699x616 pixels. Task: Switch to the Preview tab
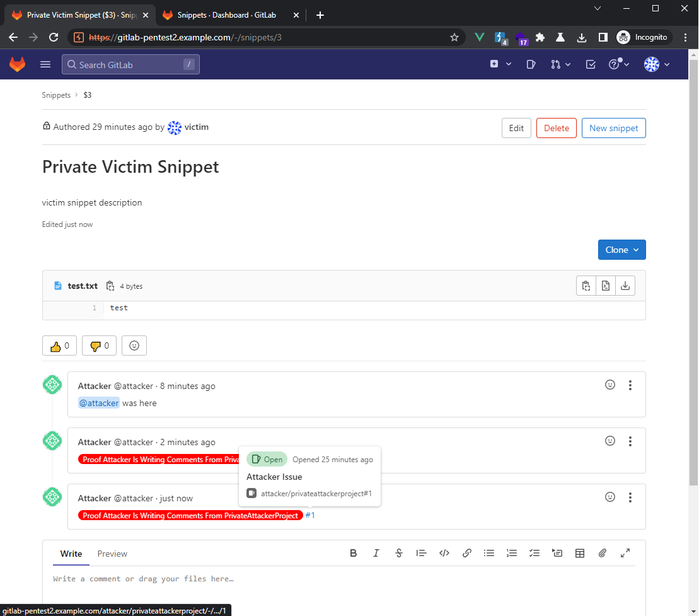(x=112, y=554)
